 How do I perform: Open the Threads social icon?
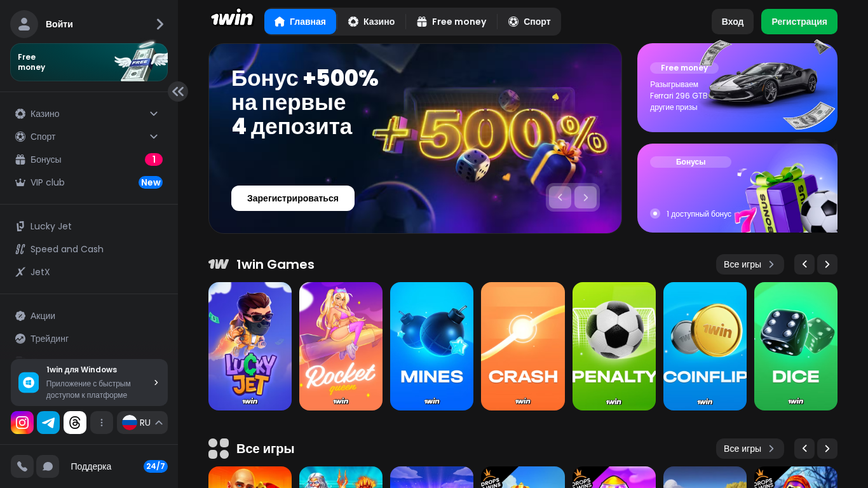pos(75,423)
